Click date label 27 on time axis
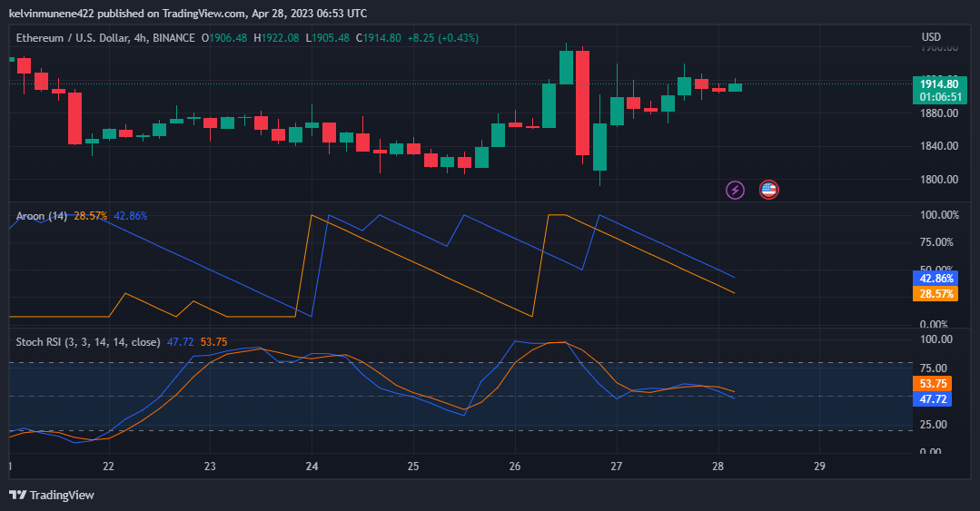Screen dimensions: 980x511 [617, 466]
